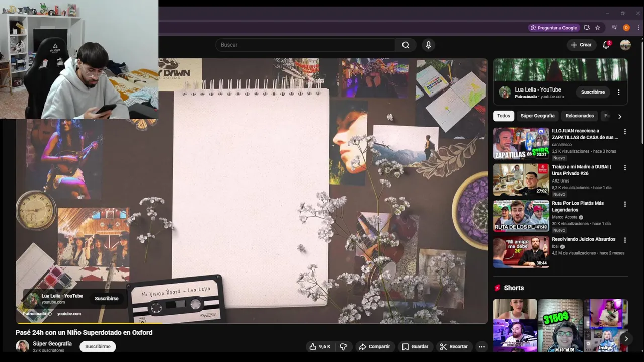
Task: Open first Shorts thumbnail in the shelf
Action: coord(515,325)
